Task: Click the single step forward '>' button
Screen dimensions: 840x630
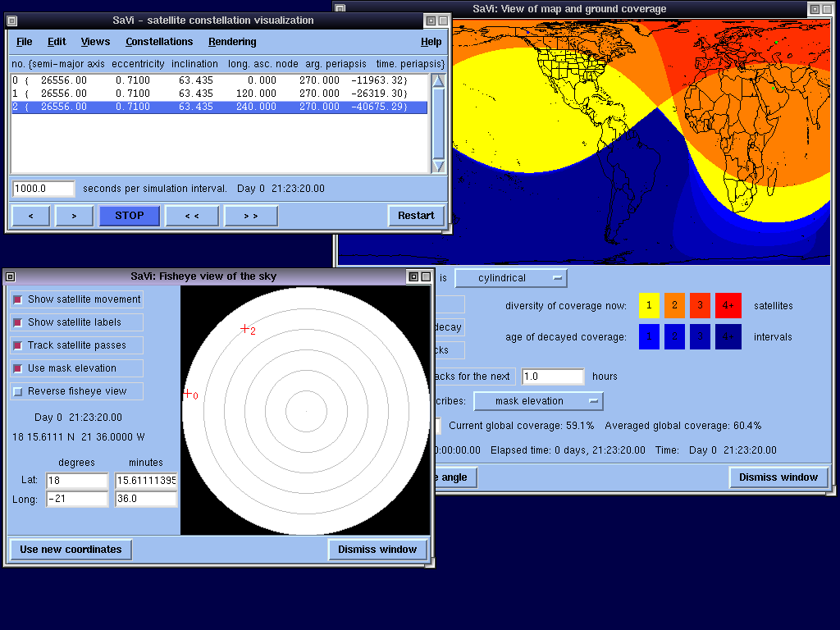Action: 75,216
